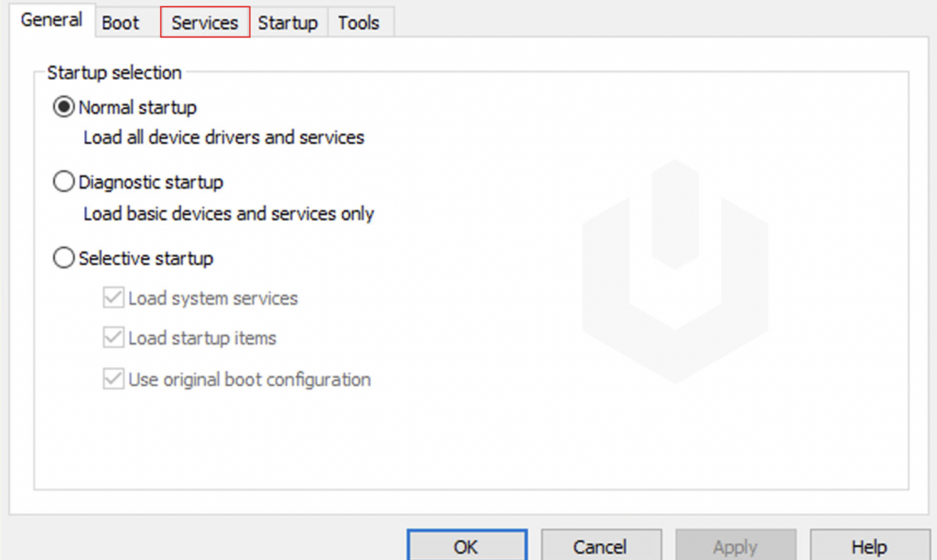The image size is (937, 560).
Task: Click the 'Load all device drivers and services' text
Action: point(223,138)
